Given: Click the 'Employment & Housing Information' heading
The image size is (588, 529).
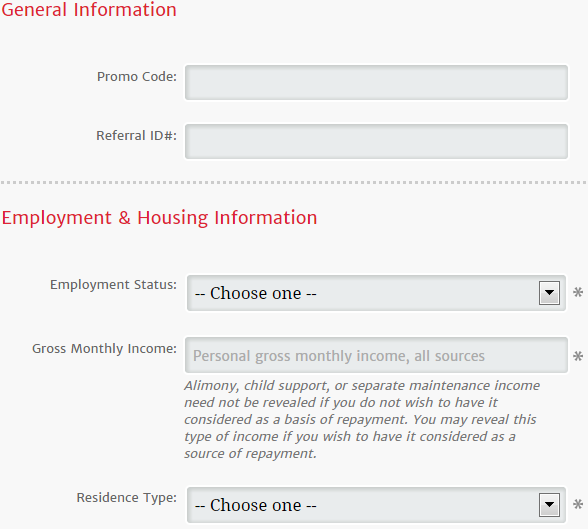Looking at the screenshot, I should [x=159, y=218].
